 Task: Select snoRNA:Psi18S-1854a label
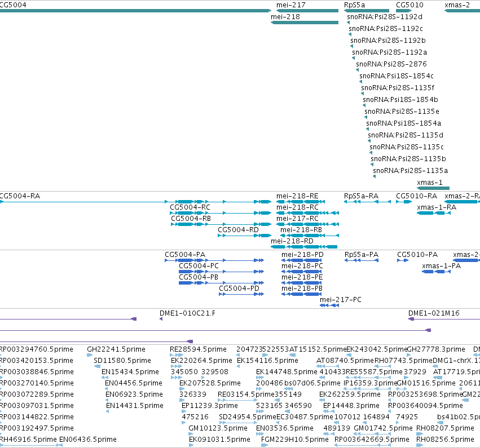(x=404, y=123)
